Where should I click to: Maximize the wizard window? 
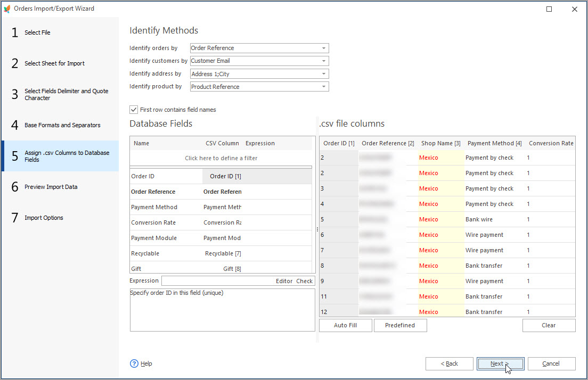(549, 9)
